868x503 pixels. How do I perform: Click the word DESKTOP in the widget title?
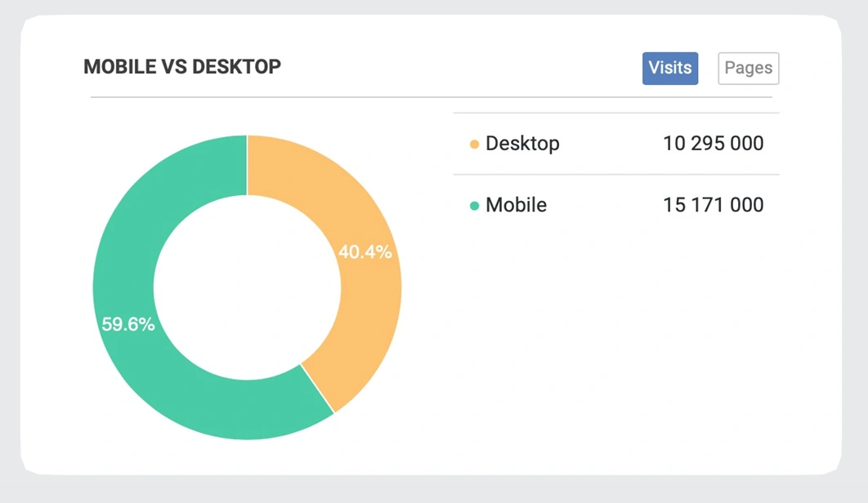(236, 66)
